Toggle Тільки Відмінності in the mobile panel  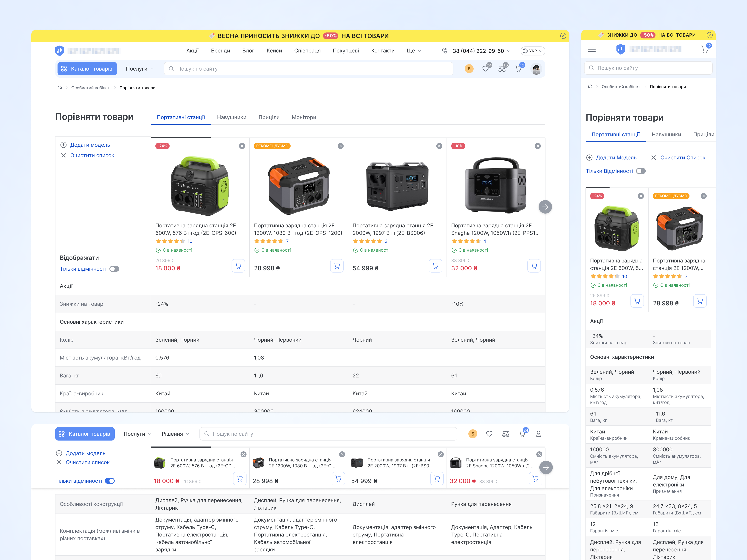(641, 171)
